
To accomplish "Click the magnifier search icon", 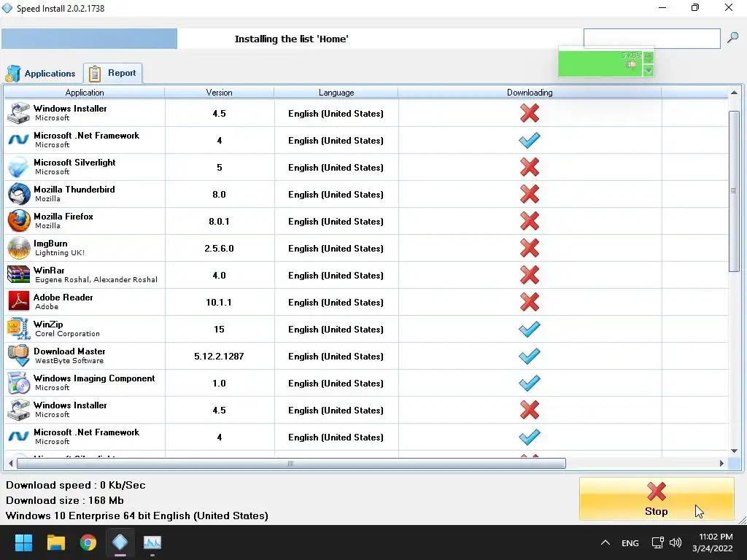I will 732,38.
